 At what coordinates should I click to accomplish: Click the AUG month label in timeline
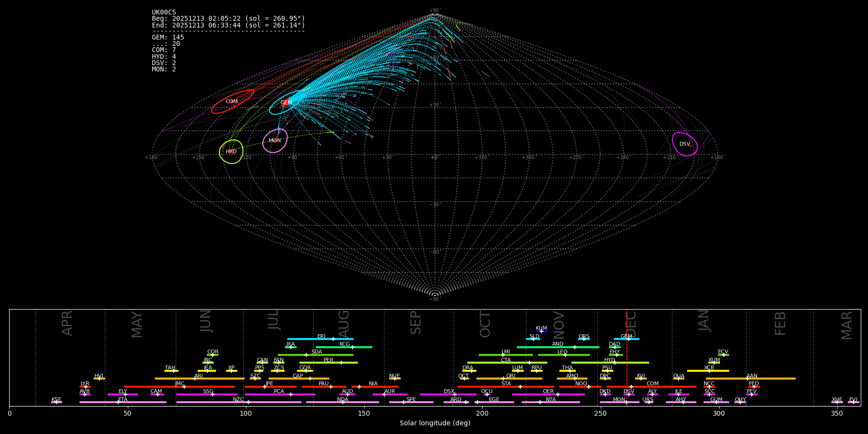point(344,324)
